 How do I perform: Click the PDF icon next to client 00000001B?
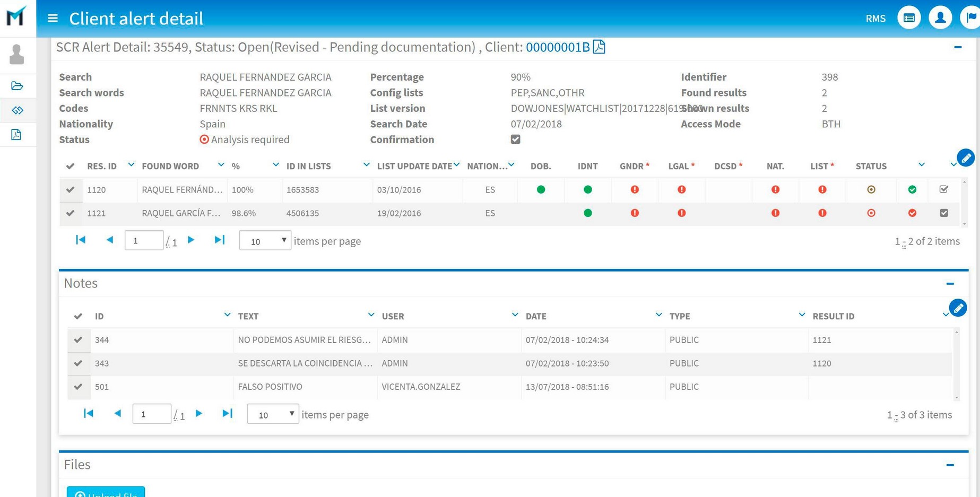pyautogui.click(x=599, y=47)
